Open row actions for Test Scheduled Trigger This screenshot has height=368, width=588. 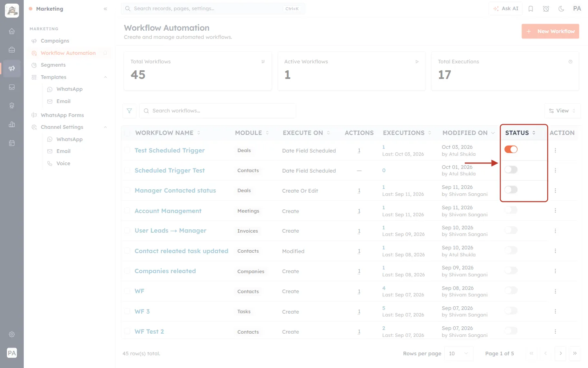555,150
